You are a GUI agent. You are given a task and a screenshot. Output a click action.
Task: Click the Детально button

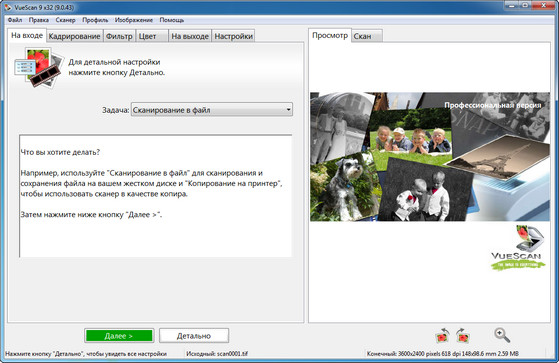[x=194, y=336]
